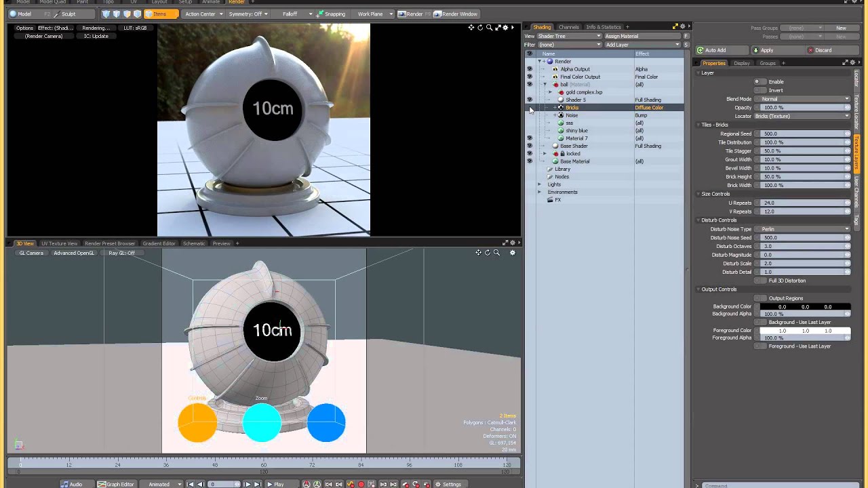The image size is (868, 488).
Task: Go to last frame in transport
Action: 257,484
